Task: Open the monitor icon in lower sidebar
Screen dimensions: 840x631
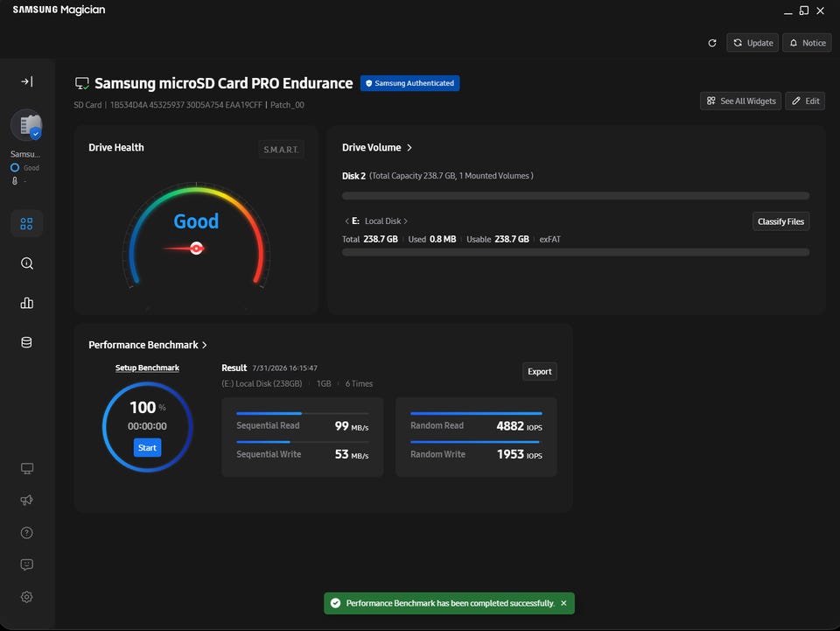Action: (x=27, y=469)
